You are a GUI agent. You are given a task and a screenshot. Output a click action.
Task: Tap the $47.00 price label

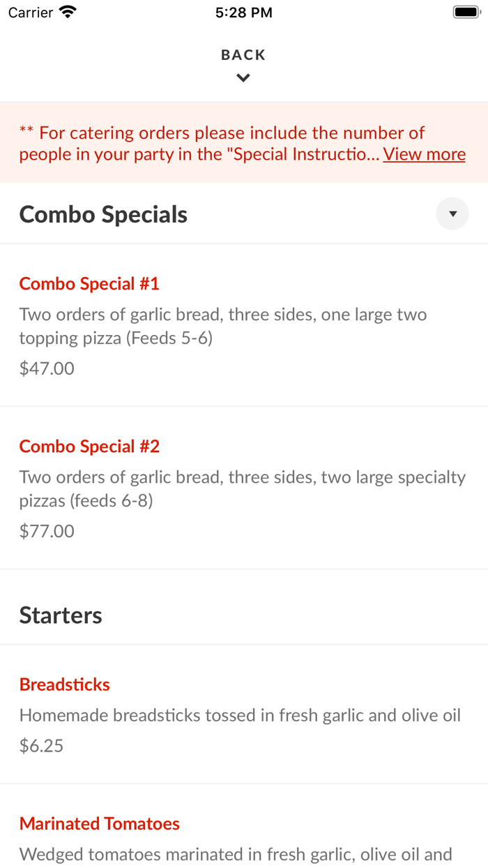(x=46, y=368)
